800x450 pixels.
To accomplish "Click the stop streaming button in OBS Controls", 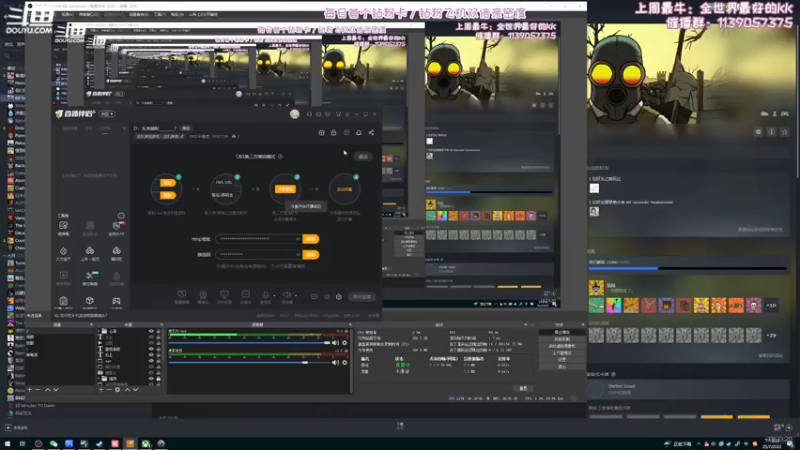I will 562,332.
